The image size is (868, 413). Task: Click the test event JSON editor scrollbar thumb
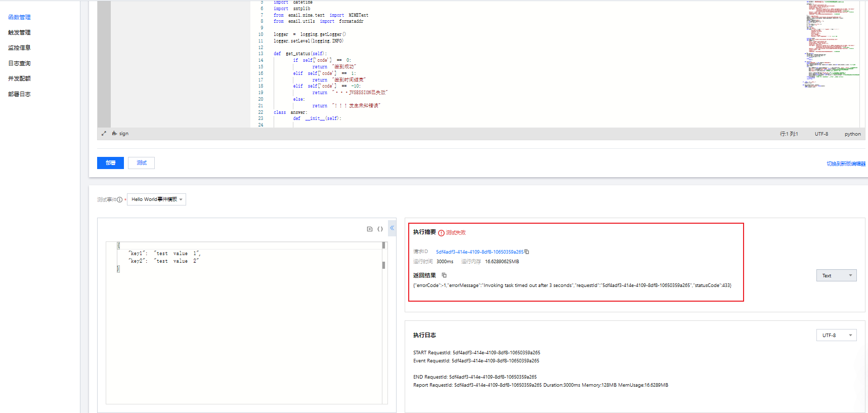[383, 265]
